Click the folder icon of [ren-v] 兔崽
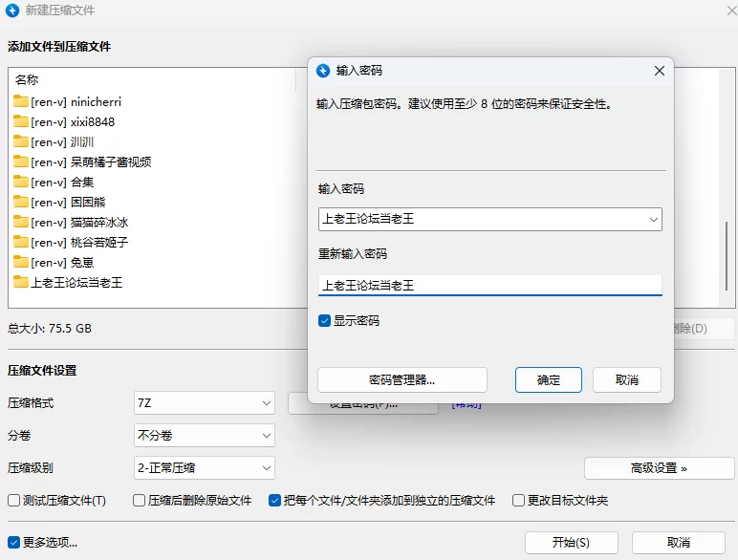The height and width of the screenshot is (560, 738). pyautogui.click(x=21, y=262)
